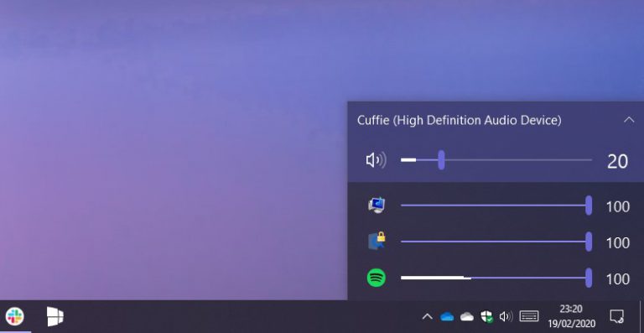Open Windows Security shield tray icon

[x=486, y=316]
